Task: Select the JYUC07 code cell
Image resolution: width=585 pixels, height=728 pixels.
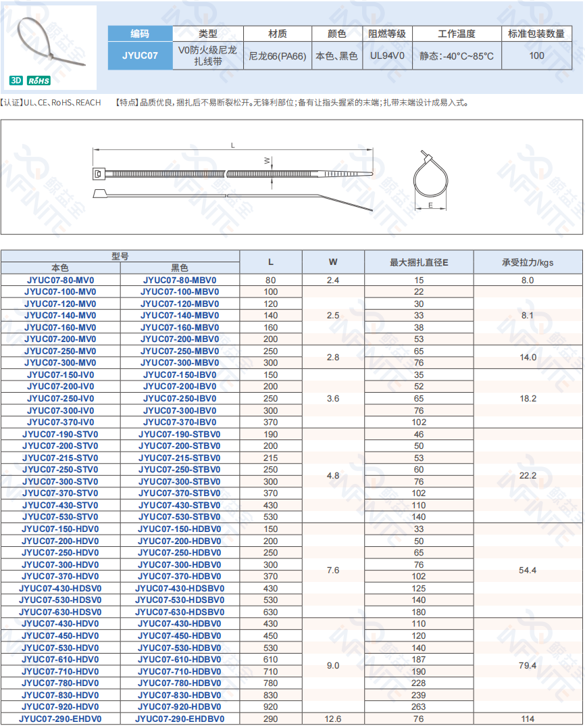Action: (x=141, y=55)
